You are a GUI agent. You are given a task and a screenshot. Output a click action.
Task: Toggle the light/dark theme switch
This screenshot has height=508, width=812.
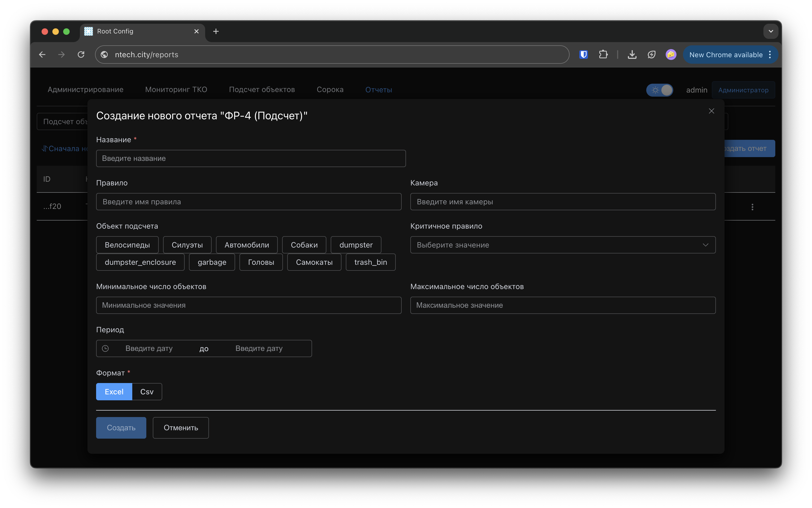pos(659,90)
